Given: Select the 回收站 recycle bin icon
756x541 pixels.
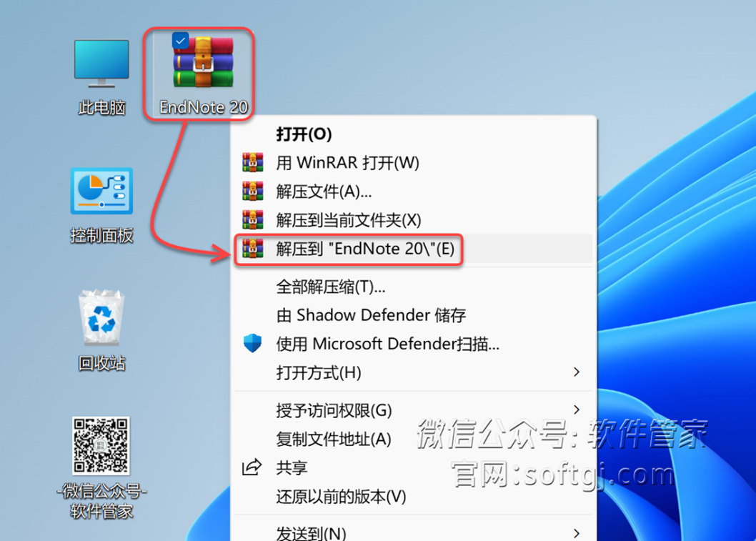Looking at the screenshot, I should [101, 317].
